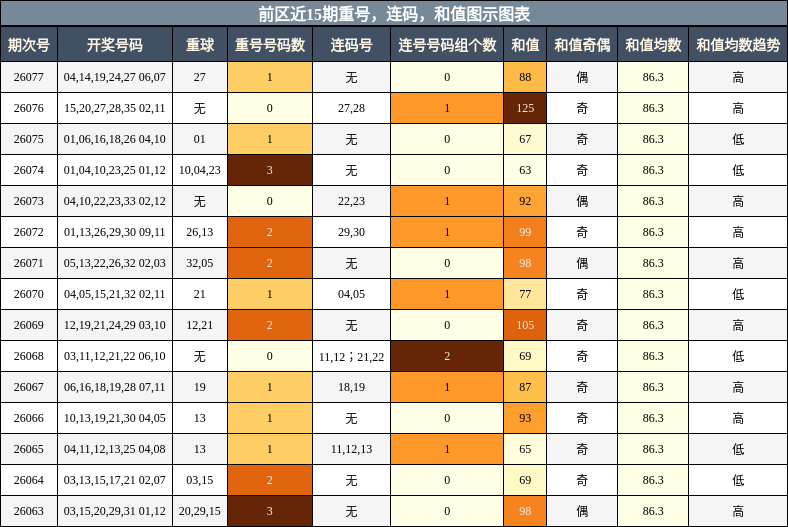
Task: Select the 和值均数 column header
Action: pyautogui.click(x=653, y=45)
